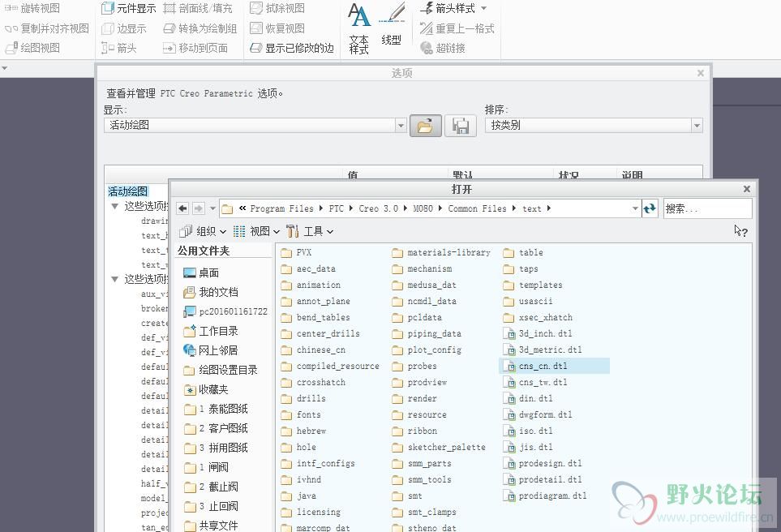Click Program Files in the breadcrumb
This screenshot has width=781, height=532.
coord(281,208)
